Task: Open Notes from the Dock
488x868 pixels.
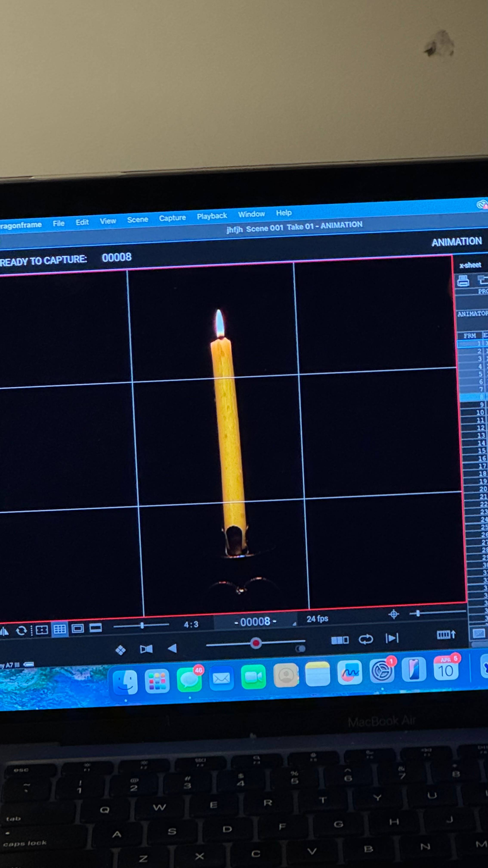Action: tap(318, 674)
